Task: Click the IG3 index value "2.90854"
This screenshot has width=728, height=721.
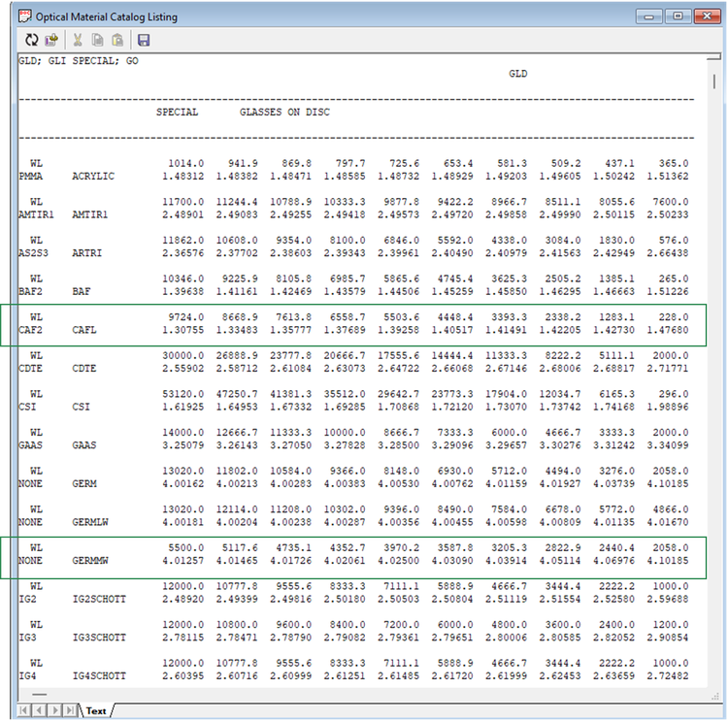Action: coord(668,638)
